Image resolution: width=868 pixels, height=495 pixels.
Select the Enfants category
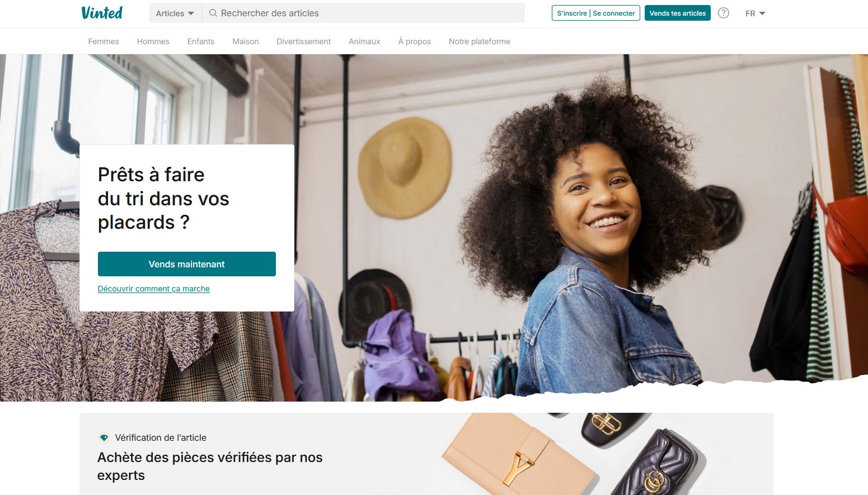(201, 41)
